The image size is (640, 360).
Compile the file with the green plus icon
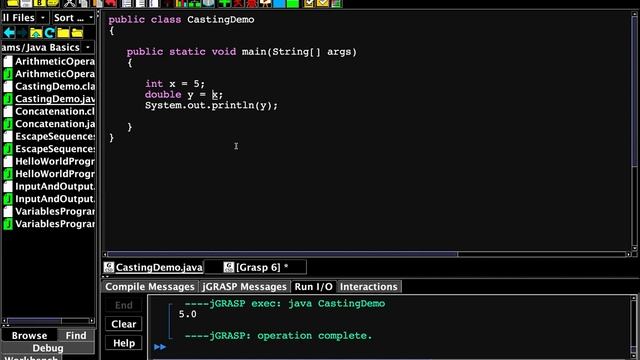(x=224, y=3)
